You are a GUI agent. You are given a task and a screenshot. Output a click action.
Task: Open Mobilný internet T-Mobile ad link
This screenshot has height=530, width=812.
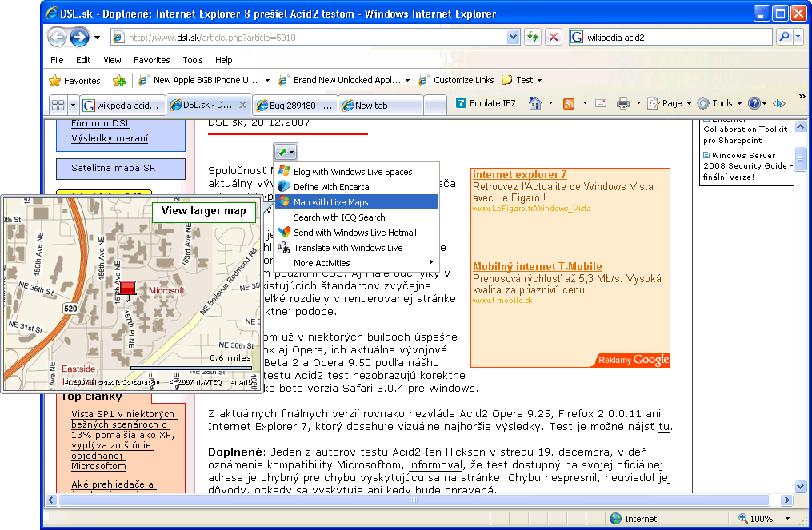537,266
